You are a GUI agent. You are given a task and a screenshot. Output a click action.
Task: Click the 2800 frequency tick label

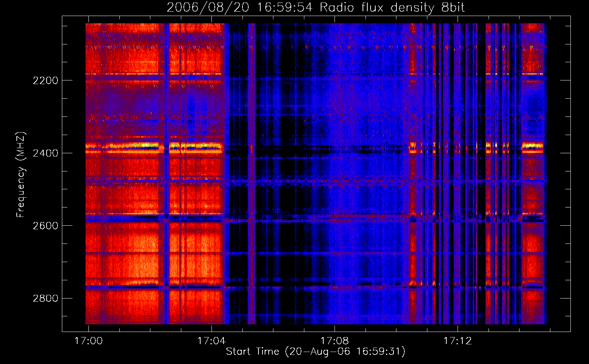[46, 298]
